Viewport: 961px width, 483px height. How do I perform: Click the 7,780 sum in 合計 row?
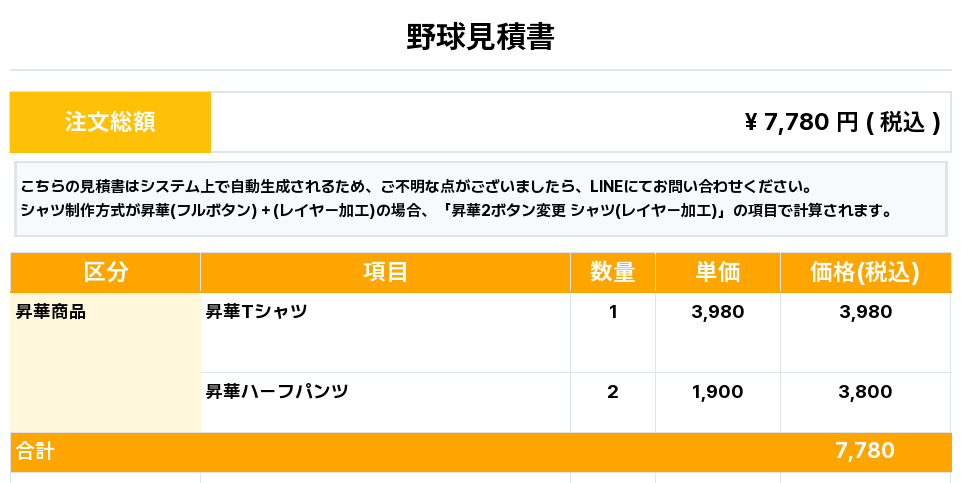point(865,451)
